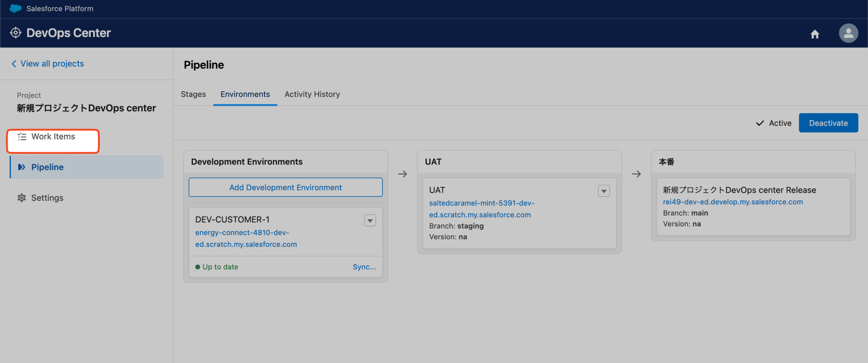Select the Environments tab
Screen dimensions: 868x363
tap(245, 94)
